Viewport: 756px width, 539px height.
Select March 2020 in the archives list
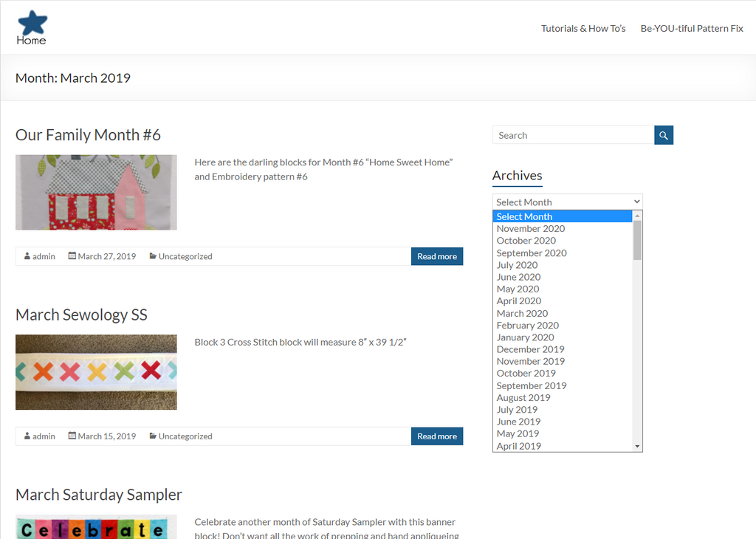(x=522, y=313)
